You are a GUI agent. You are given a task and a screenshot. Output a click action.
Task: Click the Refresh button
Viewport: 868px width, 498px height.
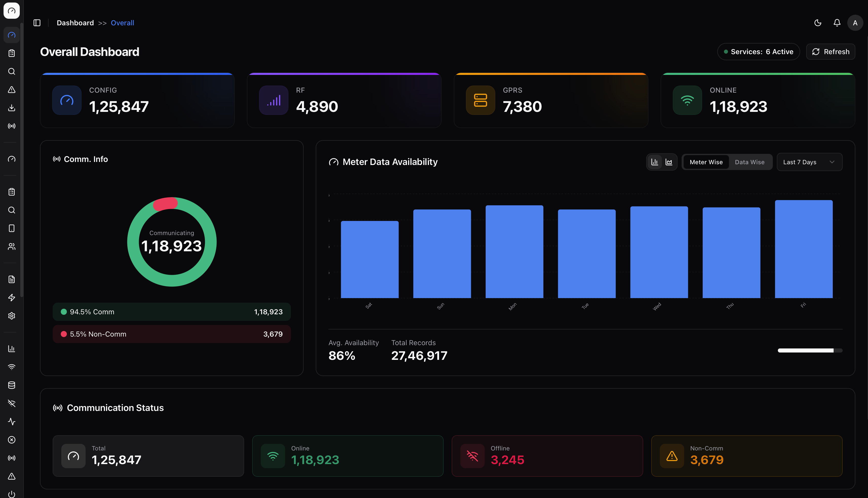830,51
